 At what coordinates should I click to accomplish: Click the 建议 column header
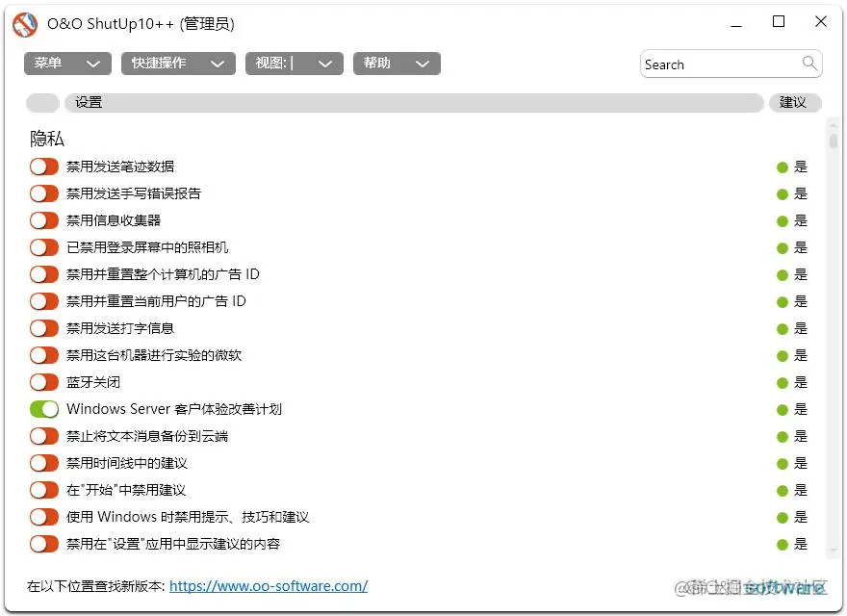[795, 103]
